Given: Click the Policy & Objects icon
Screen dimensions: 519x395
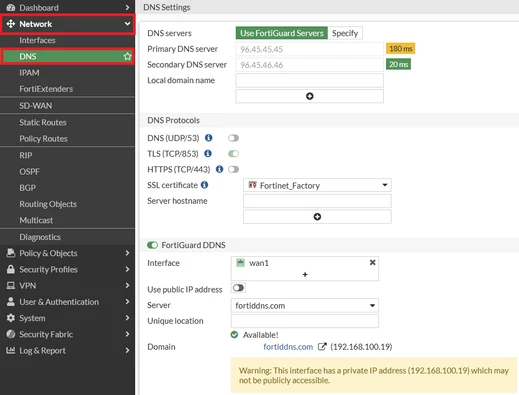Looking at the screenshot, I should [11, 253].
